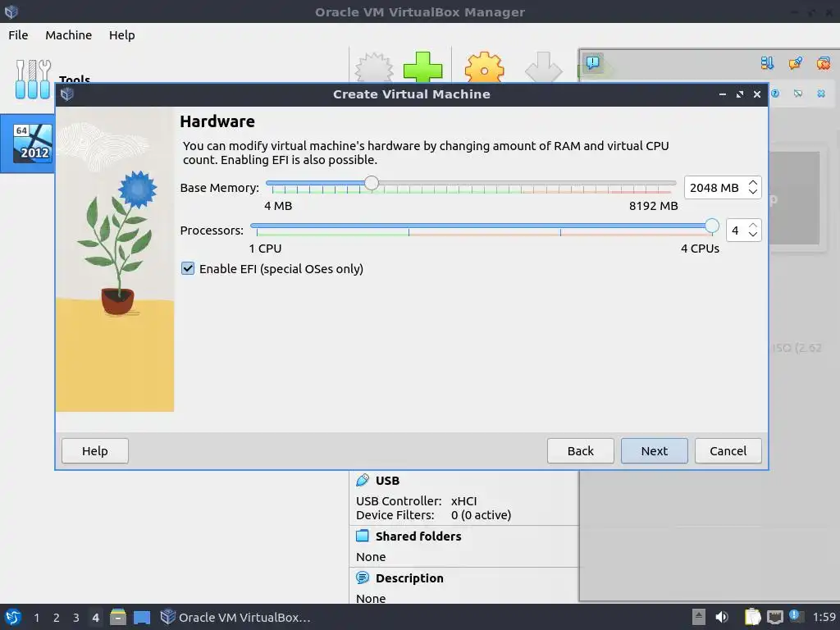Cancel the Create Virtual Machine wizard

tap(728, 450)
